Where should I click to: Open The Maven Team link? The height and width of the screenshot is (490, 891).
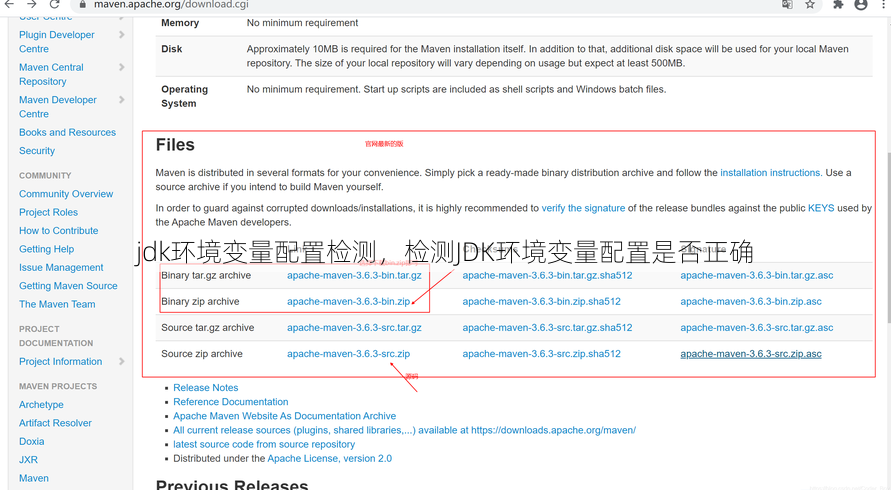pyautogui.click(x=57, y=304)
